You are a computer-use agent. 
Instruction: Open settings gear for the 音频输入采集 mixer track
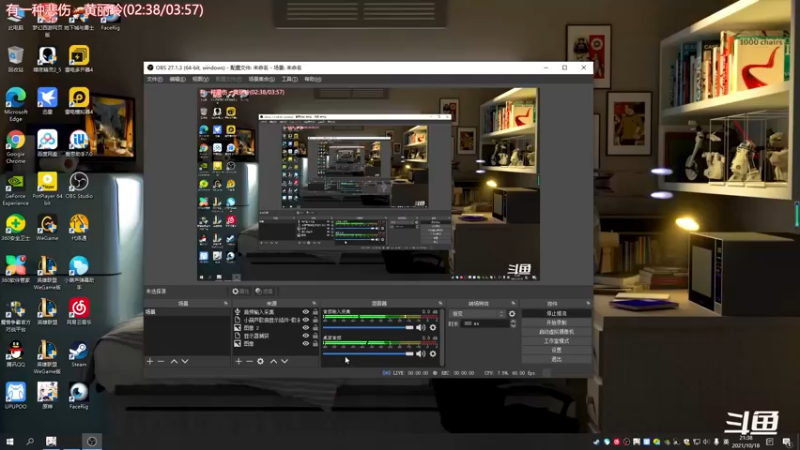coord(433,328)
